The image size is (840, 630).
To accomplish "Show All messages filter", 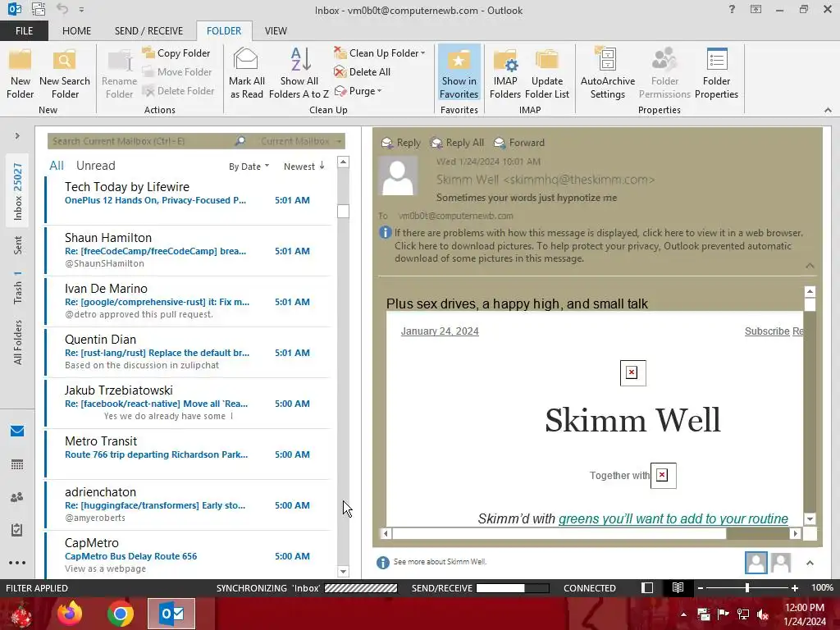I will point(57,166).
